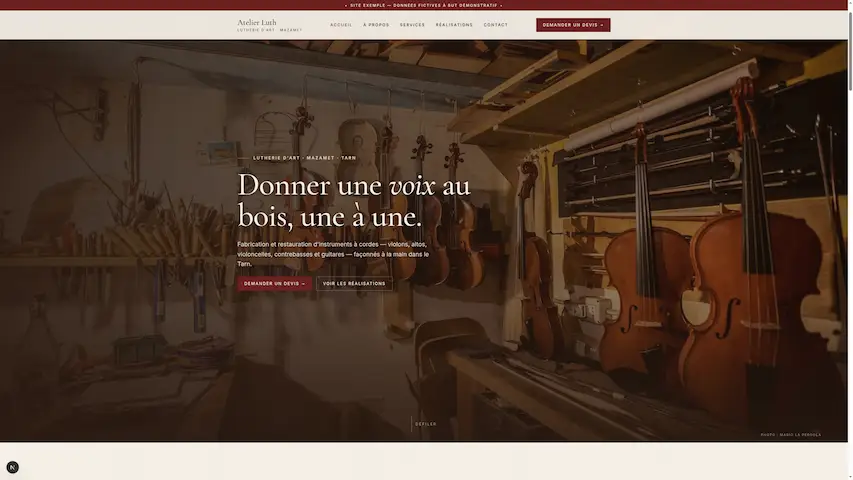Open the Contact page
The width and height of the screenshot is (853, 480).
496,25
